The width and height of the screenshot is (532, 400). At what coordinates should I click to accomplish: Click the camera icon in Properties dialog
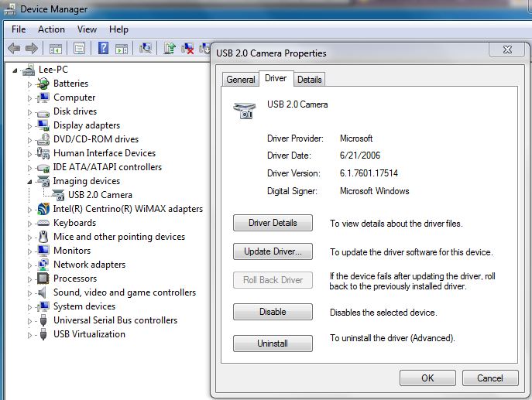click(x=244, y=111)
